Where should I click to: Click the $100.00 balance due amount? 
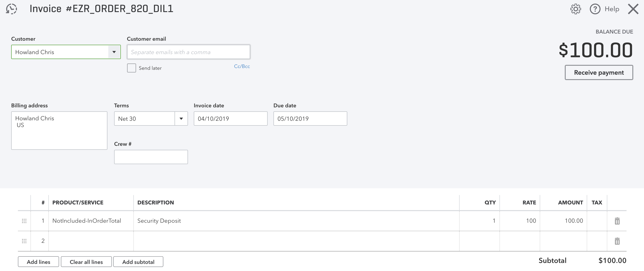[x=596, y=50]
